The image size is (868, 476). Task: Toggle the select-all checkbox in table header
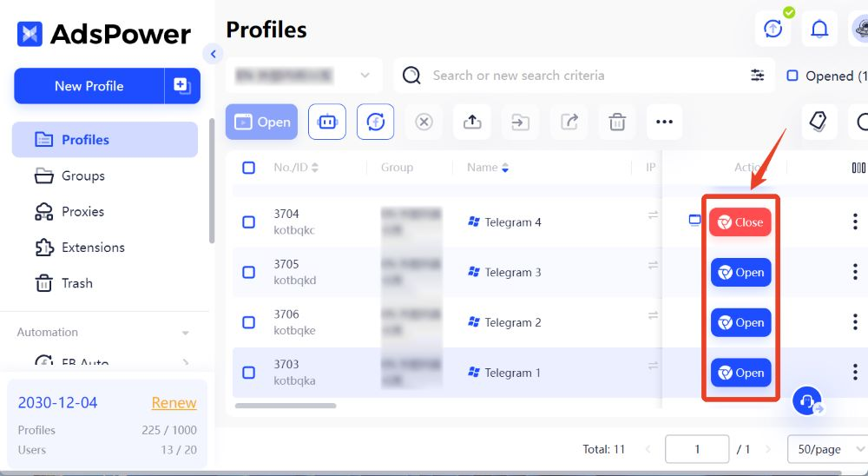coord(248,168)
